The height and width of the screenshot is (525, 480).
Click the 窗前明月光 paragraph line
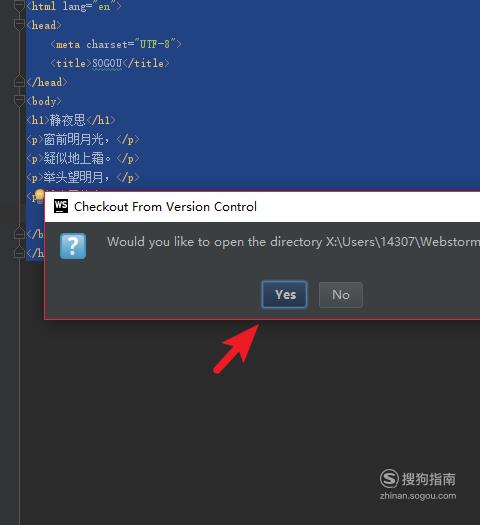pos(83,139)
